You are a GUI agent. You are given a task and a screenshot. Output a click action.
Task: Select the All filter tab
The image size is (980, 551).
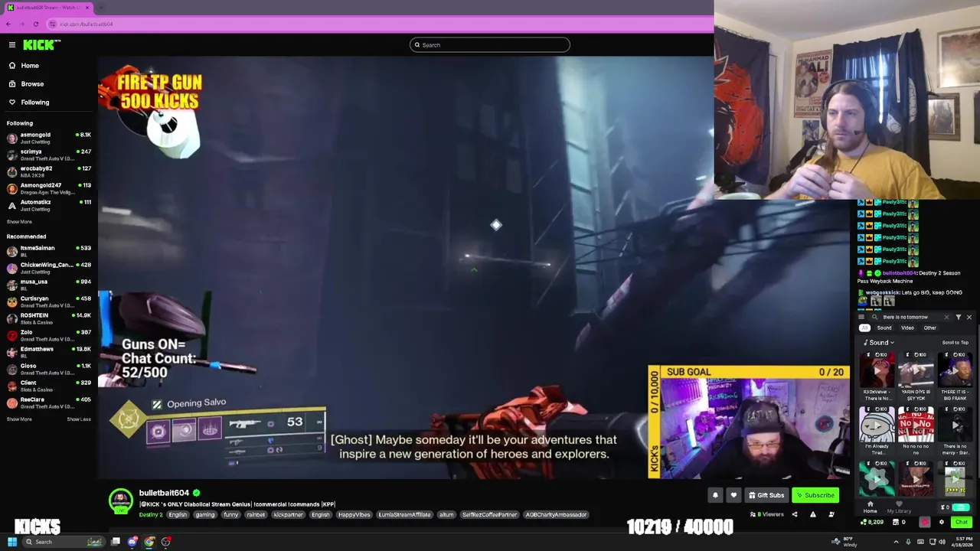pos(864,328)
